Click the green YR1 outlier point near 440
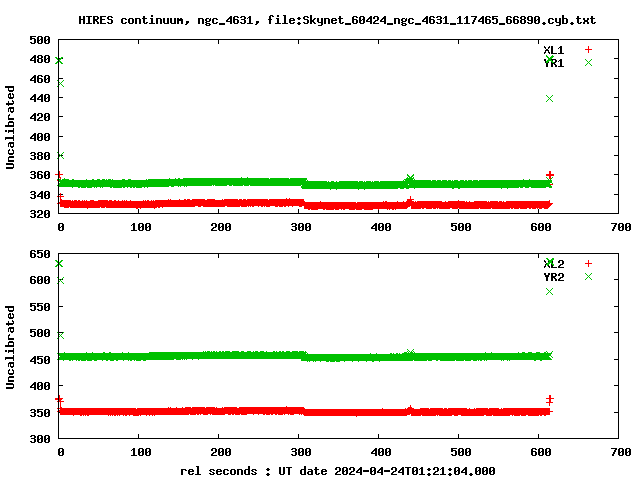 coord(549,98)
